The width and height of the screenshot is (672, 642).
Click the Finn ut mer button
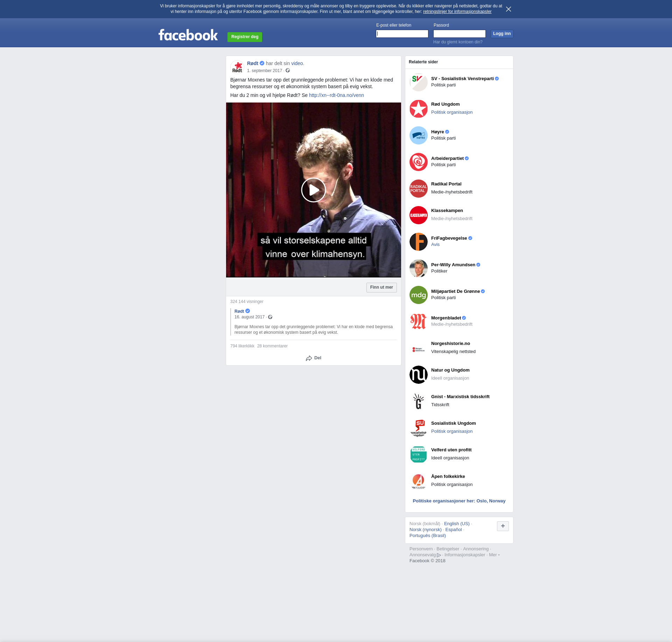pos(381,287)
